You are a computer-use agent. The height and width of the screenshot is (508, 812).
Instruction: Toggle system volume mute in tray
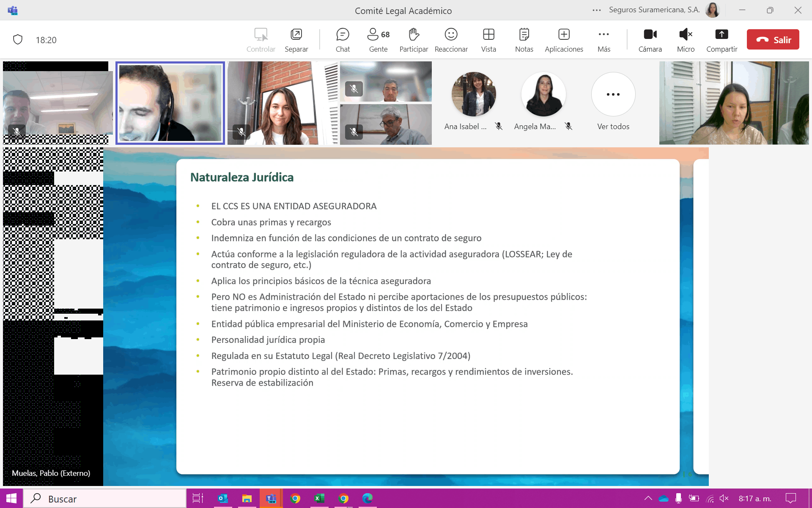724,499
